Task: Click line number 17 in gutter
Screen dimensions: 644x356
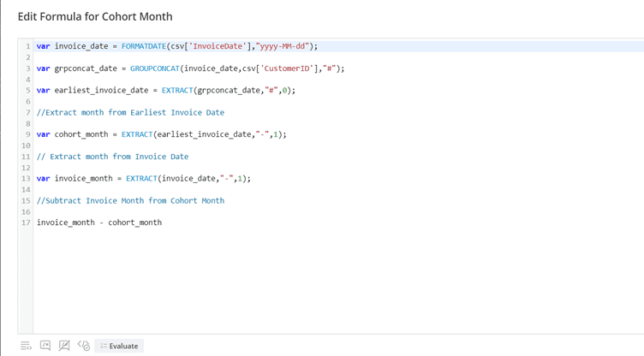Action: pos(26,222)
